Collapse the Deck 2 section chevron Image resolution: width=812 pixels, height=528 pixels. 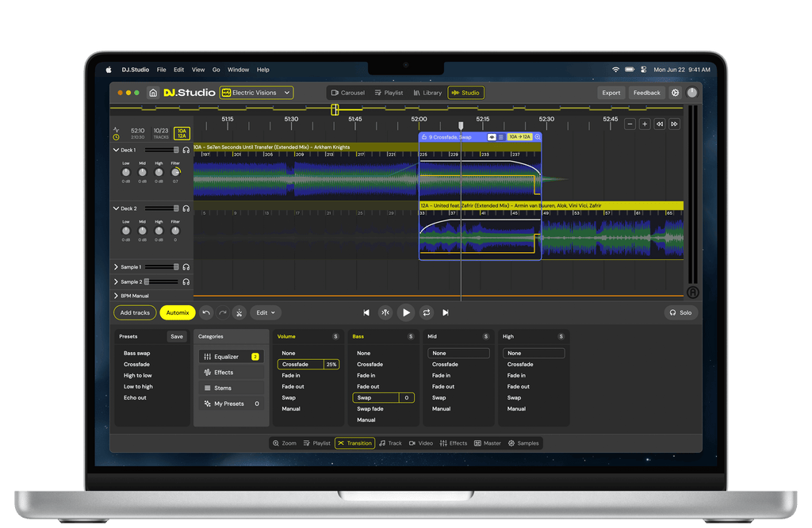pyautogui.click(x=116, y=209)
